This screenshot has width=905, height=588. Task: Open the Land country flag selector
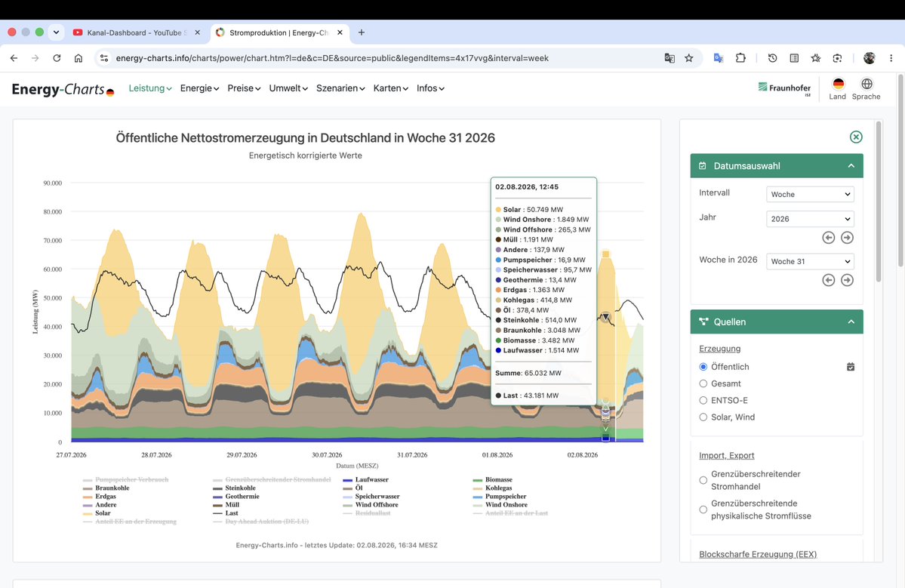(838, 89)
